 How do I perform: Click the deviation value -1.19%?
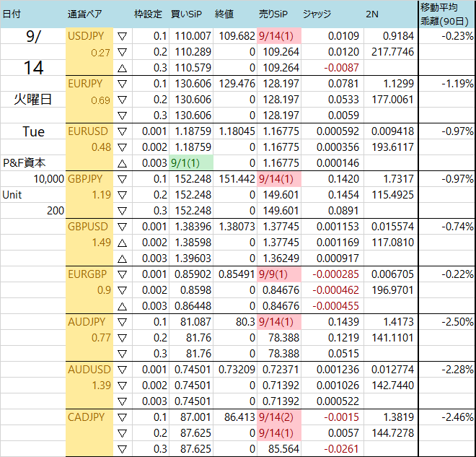[x=457, y=84]
